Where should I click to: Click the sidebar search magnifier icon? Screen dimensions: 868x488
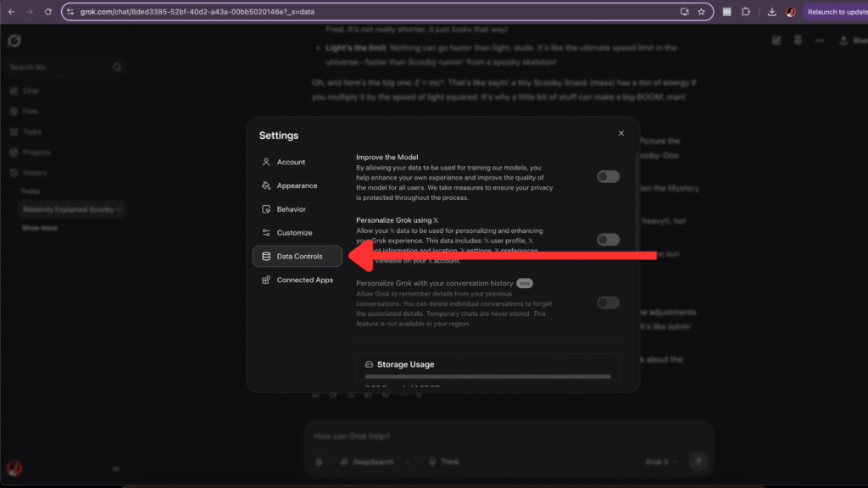point(117,67)
